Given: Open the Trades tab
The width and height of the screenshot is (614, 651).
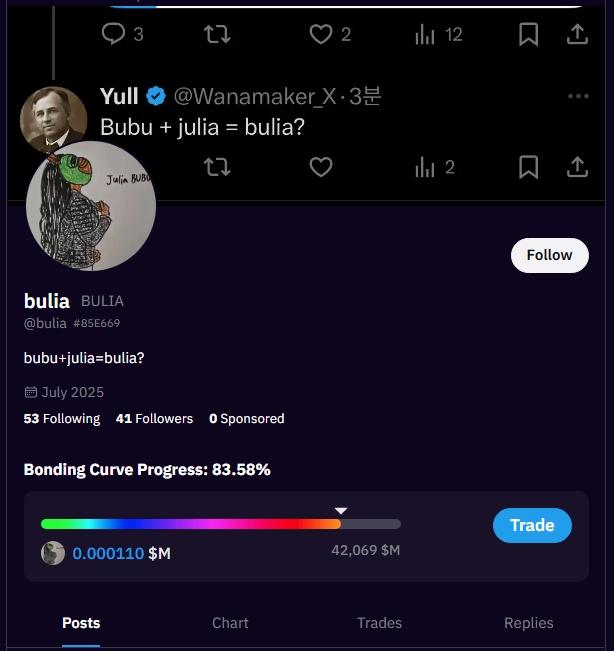Looking at the screenshot, I should (379, 623).
